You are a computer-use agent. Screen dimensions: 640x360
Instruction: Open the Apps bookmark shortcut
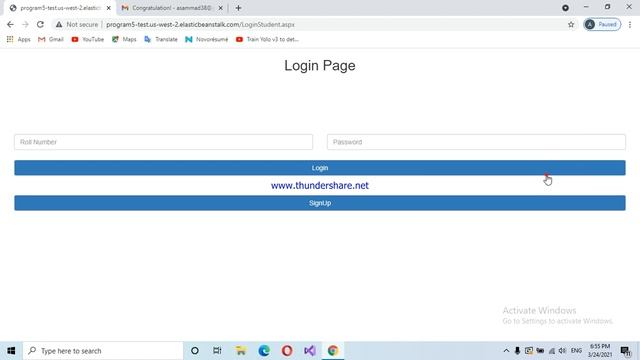point(19,39)
